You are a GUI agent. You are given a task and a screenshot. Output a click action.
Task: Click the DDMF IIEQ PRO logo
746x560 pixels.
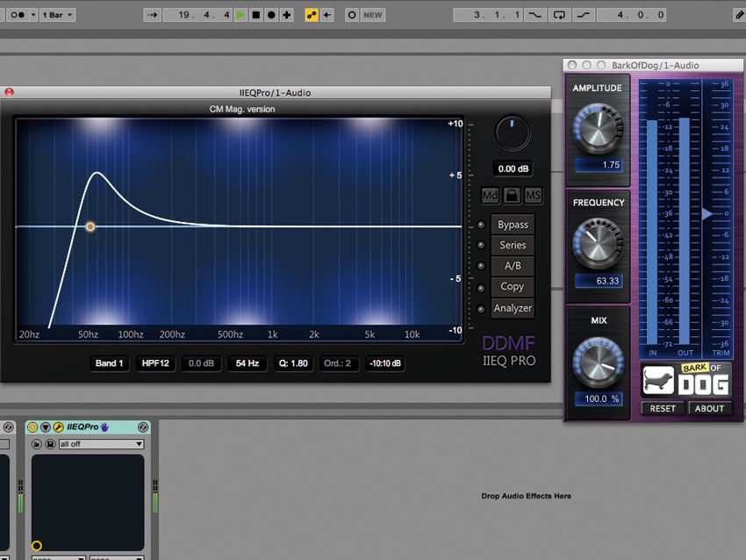[x=509, y=349]
